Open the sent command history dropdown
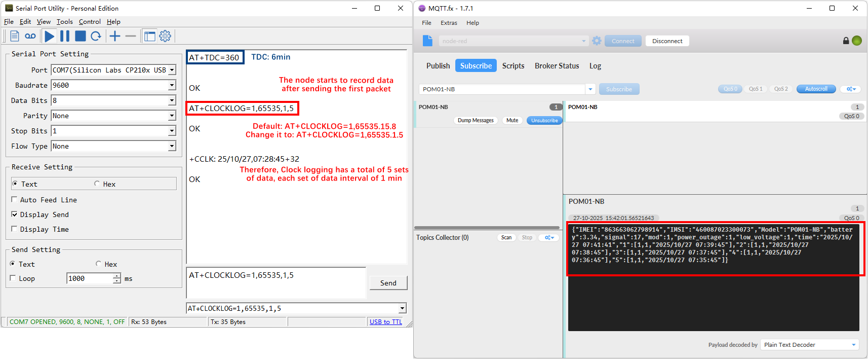 click(403, 308)
